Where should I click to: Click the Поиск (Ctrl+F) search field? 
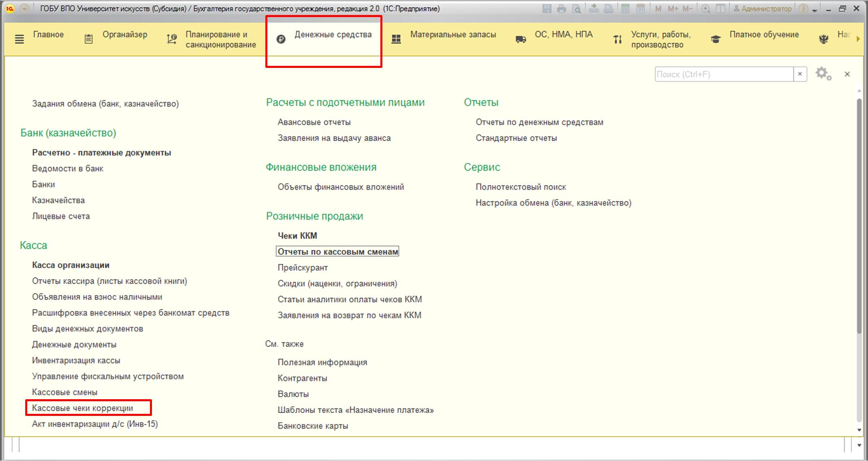click(723, 74)
